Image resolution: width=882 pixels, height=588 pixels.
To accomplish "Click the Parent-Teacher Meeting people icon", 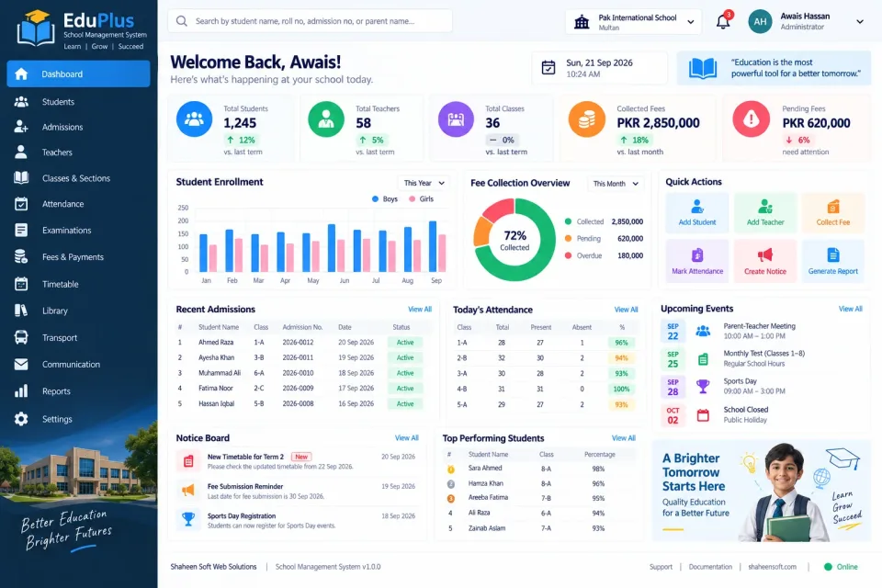I will coord(703,331).
